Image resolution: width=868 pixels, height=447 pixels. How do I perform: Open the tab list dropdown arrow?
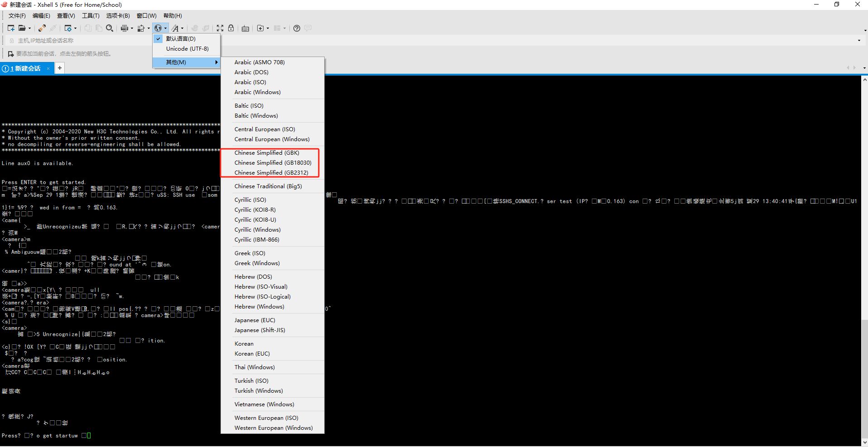[x=864, y=68]
